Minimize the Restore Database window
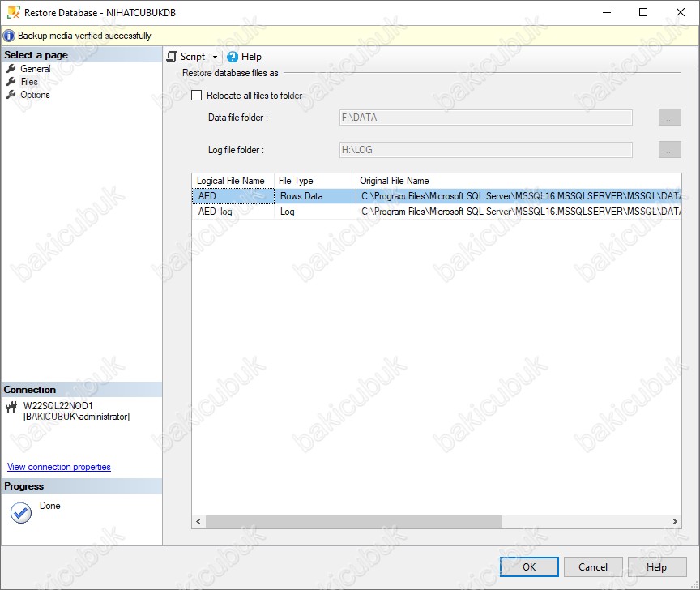The height and width of the screenshot is (590, 700). [x=607, y=12]
